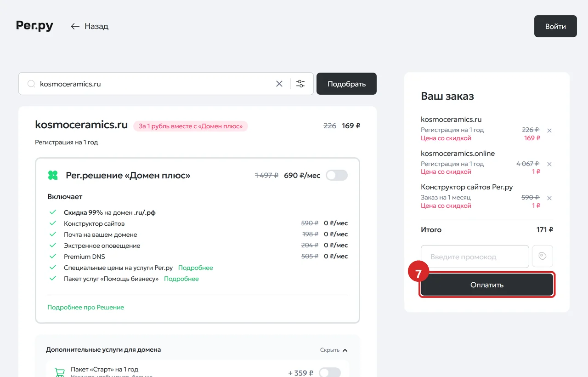Click the Рег.ру logo

pos(34,26)
